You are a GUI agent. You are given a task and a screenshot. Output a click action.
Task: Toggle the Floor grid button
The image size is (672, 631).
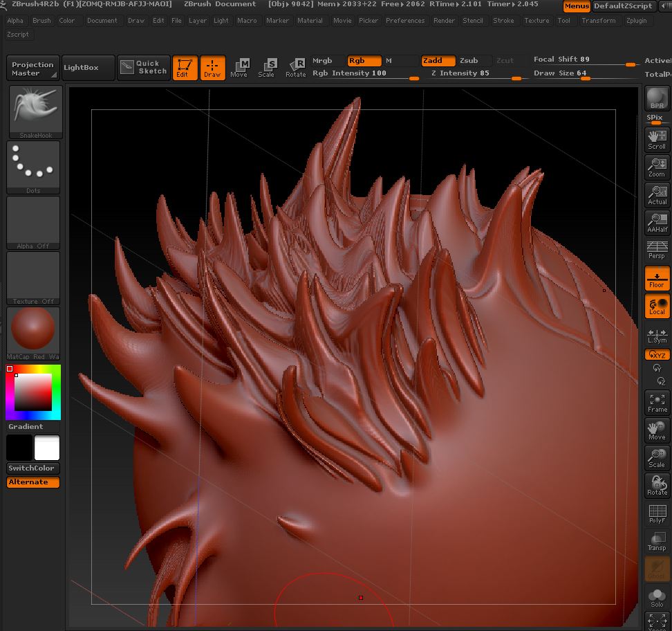pyautogui.click(x=657, y=278)
